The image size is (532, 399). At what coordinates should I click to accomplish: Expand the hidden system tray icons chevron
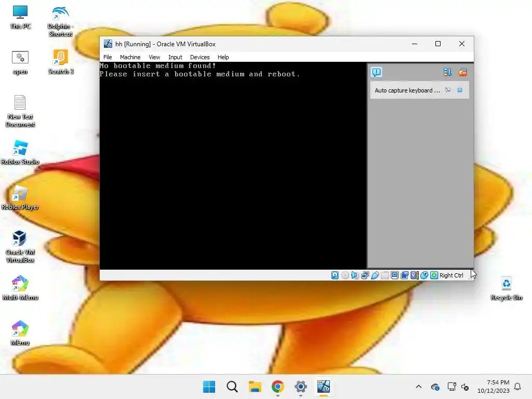[419, 387]
